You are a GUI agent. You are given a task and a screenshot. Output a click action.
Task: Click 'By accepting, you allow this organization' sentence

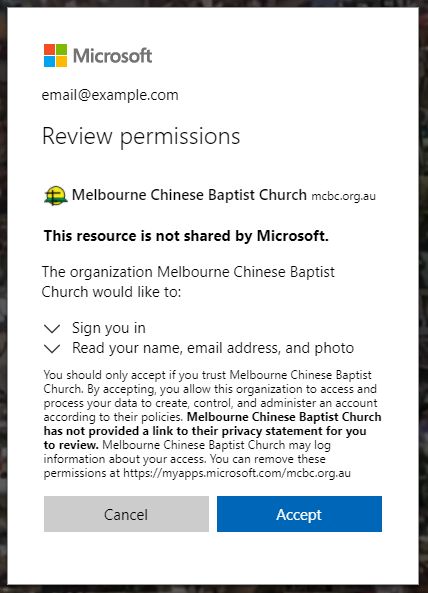[210, 403]
